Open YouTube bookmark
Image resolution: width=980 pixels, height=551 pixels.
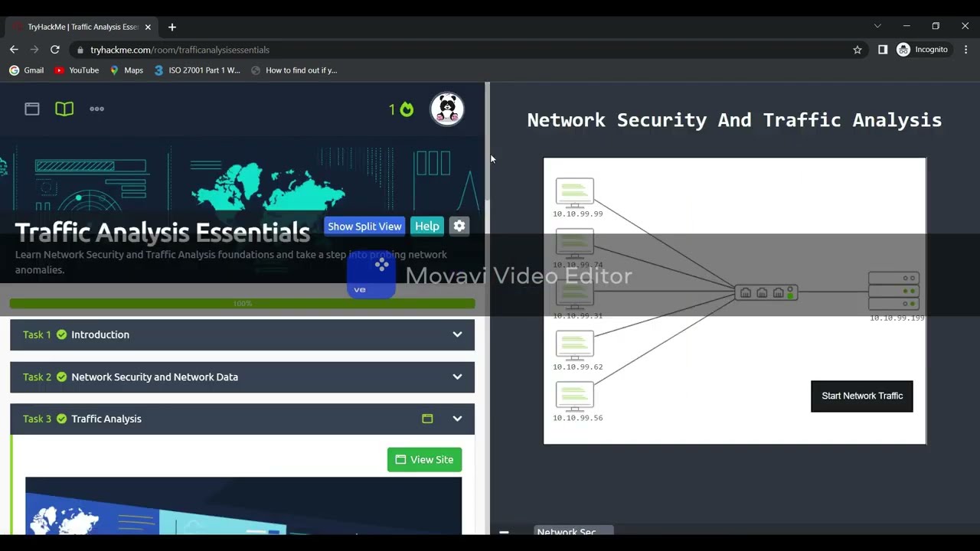(77, 70)
